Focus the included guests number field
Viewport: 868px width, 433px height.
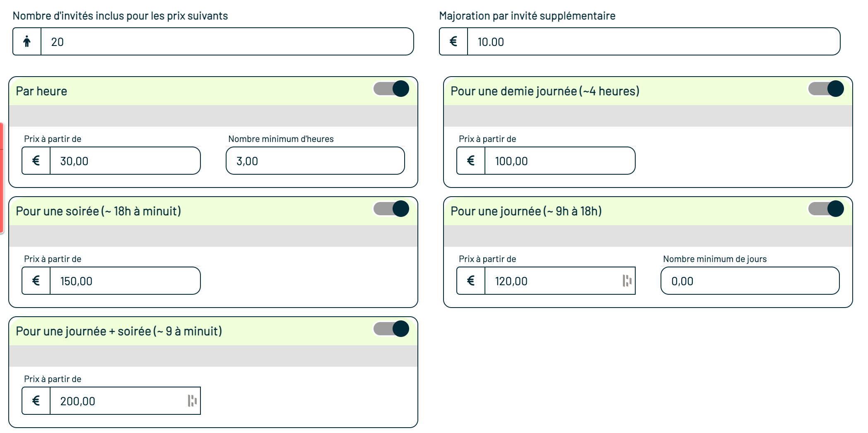point(227,41)
